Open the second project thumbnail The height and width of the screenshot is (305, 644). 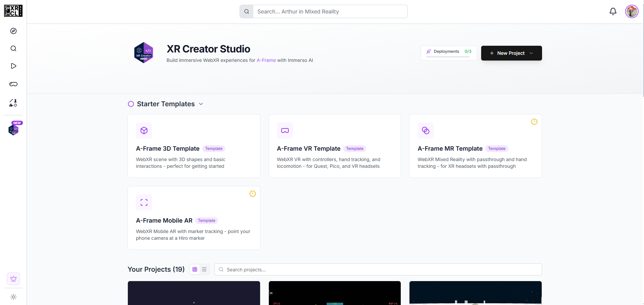335,293
